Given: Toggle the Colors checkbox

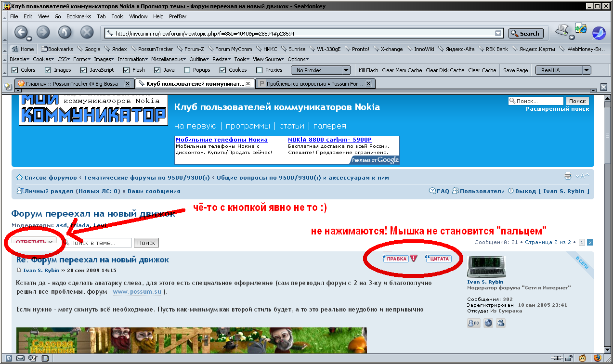Looking at the screenshot, I should coord(14,70).
